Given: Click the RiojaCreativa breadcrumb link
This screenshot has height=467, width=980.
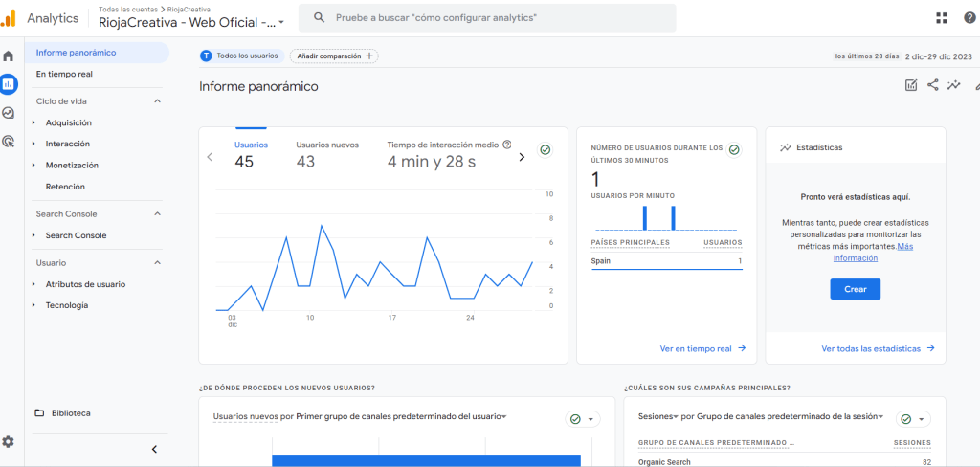Looking at the screenshot, I should click(x=189, y=9).
